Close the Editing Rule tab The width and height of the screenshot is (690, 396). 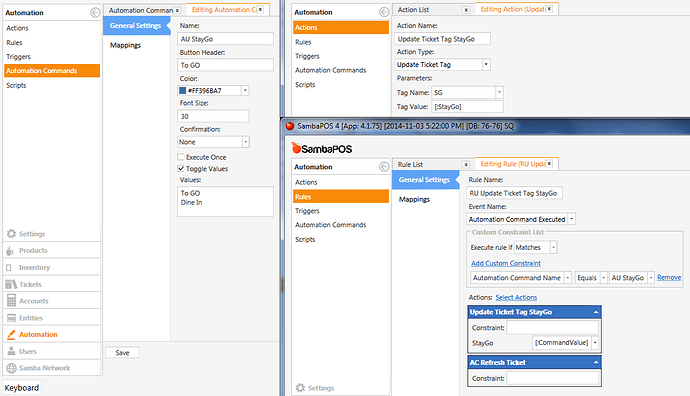549,164
